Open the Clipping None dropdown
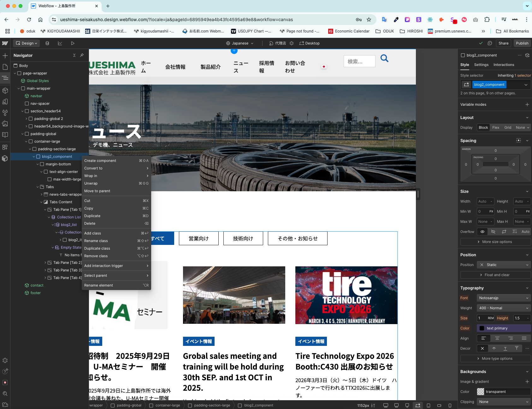 [504, 402]
